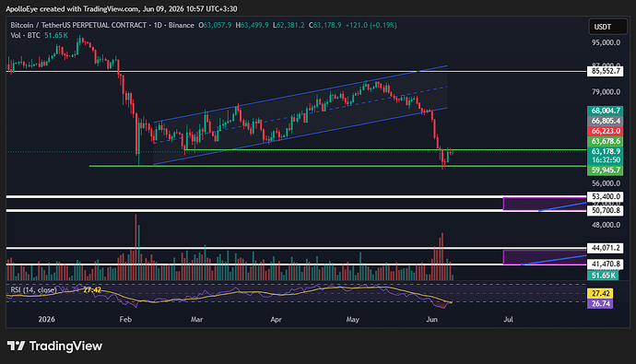
Task: Click the 50,700.8 price label
Action: point(606,210)
